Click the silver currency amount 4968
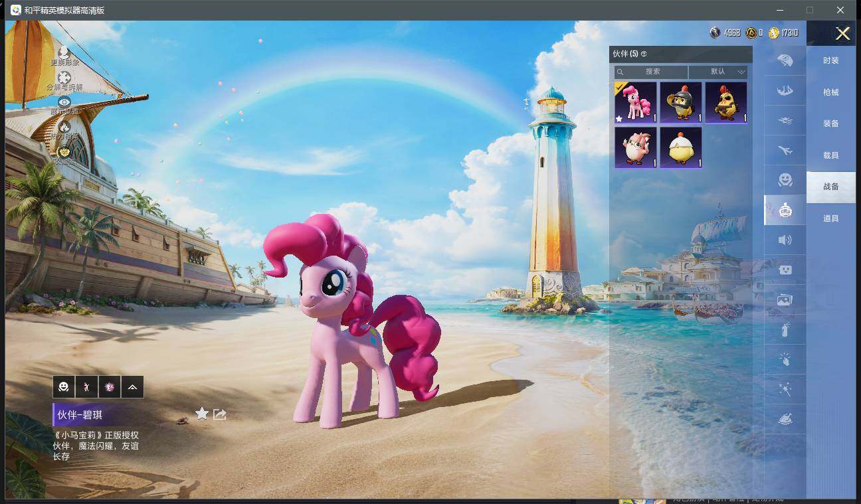861x504 pixels. point(732,33)
